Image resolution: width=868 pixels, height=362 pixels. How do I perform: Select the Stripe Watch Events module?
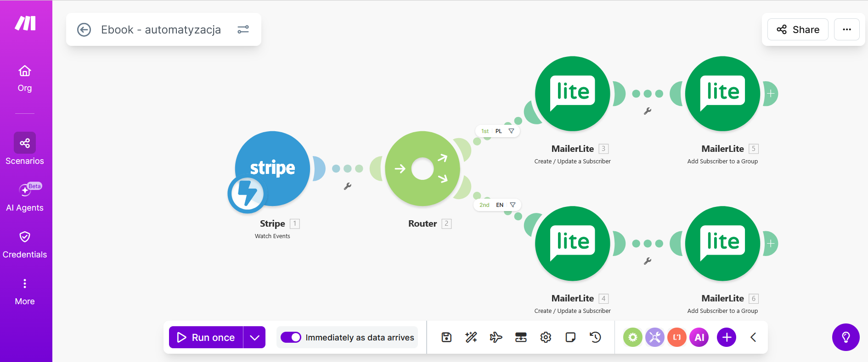pos(272,168)
